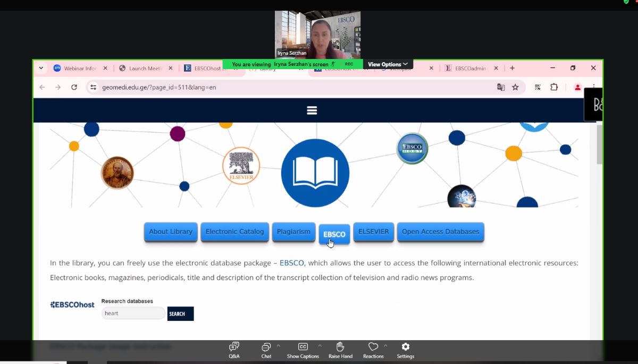Viewport: 638px width, 364px height.
Task: Select the EBSCO button
Action: point(334,234)
